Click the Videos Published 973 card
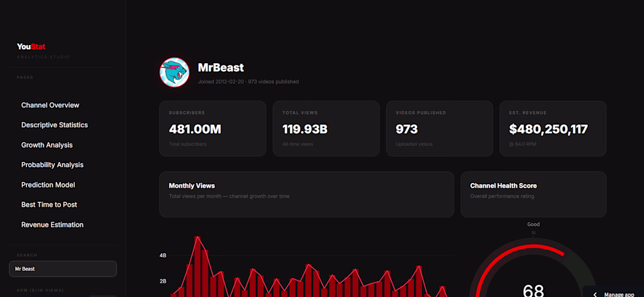This screenshot has height=297, width=644. (440, 129)
